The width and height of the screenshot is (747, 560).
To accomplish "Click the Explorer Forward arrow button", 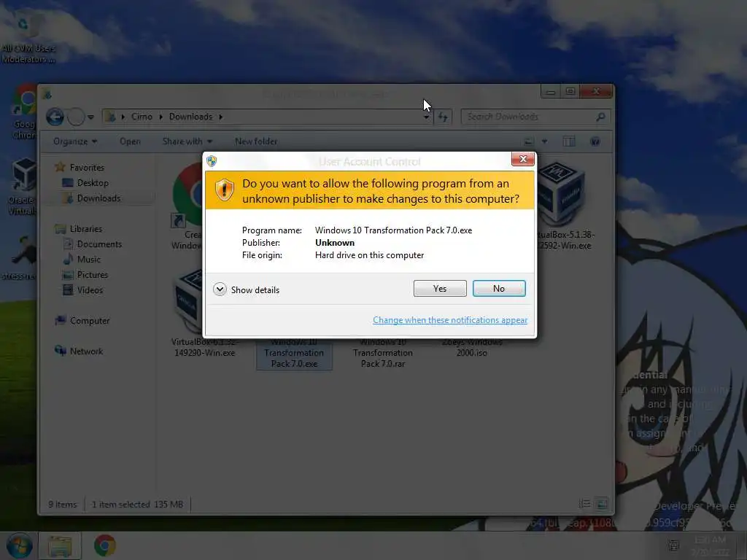I will (x=76, y=117).
